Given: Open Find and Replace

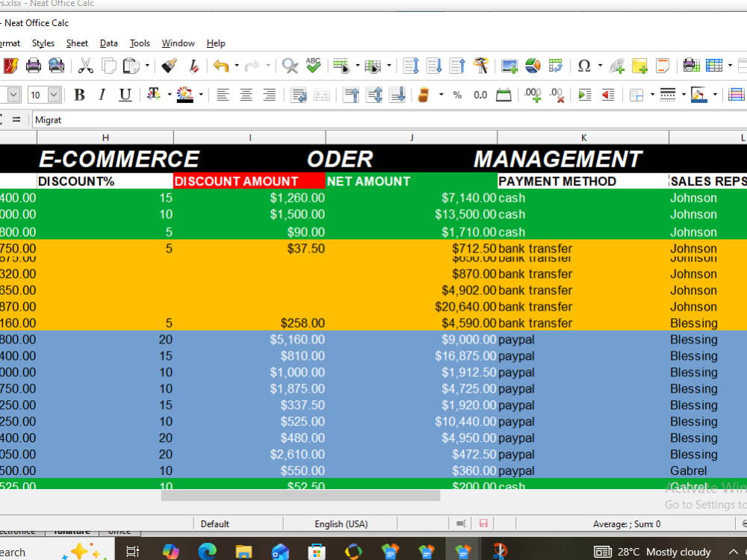Looking at the screenshot, I should (290, 65).
